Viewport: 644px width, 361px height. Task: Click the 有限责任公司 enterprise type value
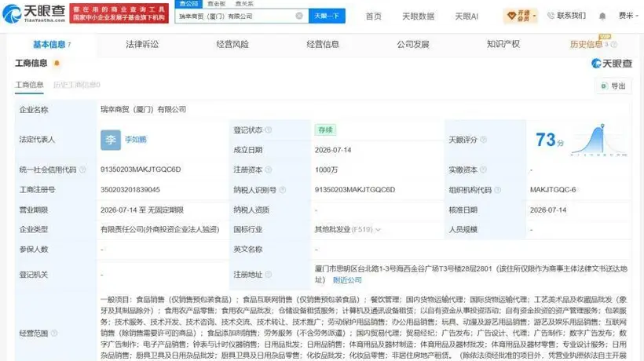click(x=159, y=230)
